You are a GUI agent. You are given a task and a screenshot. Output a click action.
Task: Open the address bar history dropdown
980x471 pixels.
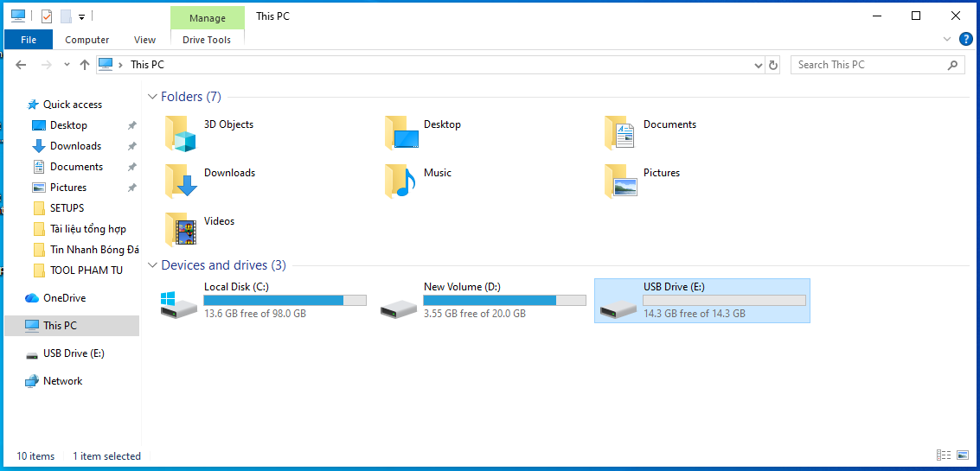click(x=757, y=65)
